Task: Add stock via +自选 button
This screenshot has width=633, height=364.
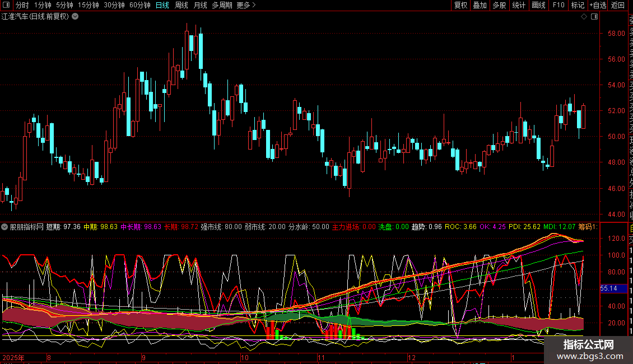Action: pos(597,5)
